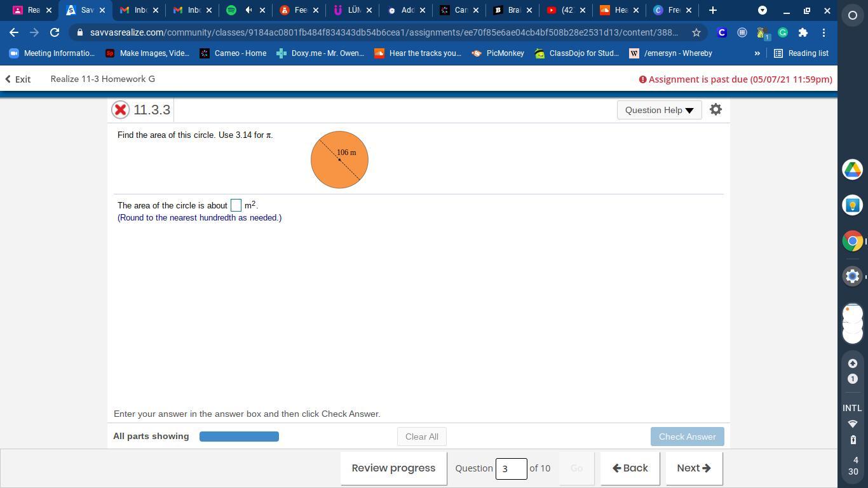Open the Extensions puzzle piece menu
868x488 pixels.
point(803,32)
